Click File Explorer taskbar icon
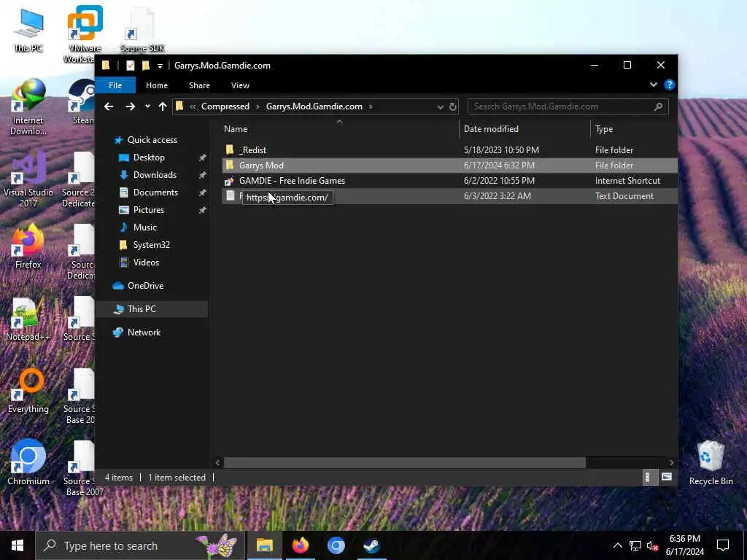 coord(264,545)
